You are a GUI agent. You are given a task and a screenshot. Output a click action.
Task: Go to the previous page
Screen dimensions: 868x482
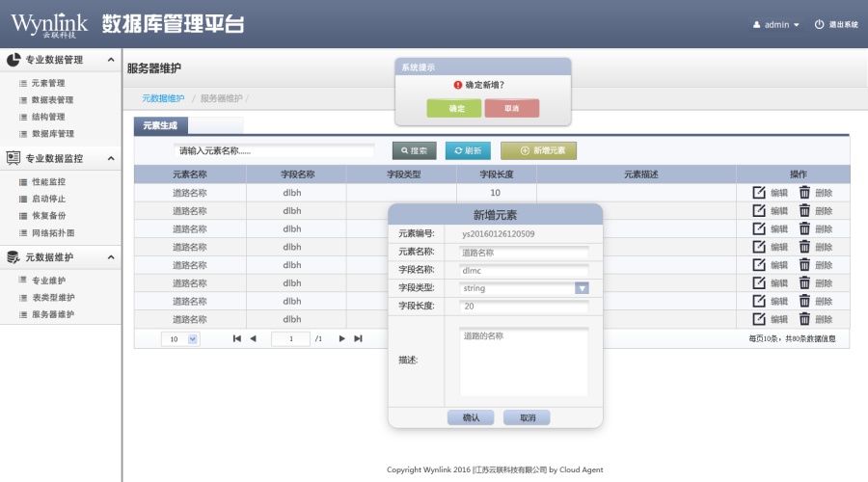pos(253,338)
